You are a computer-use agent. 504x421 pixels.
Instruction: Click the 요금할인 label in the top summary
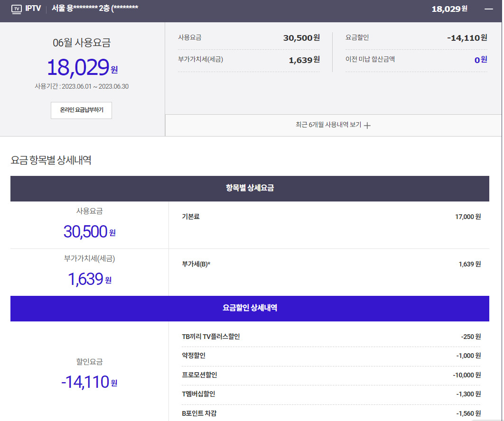(357, 37)
